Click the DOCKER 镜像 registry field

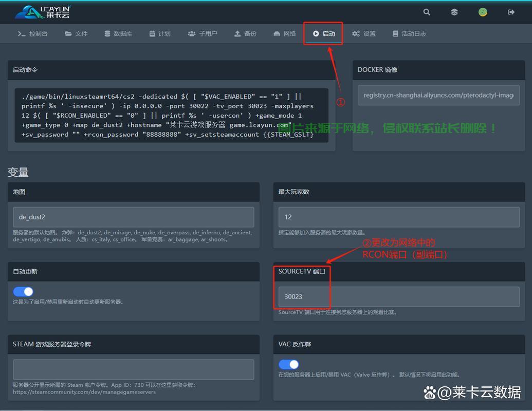(438, 95)
